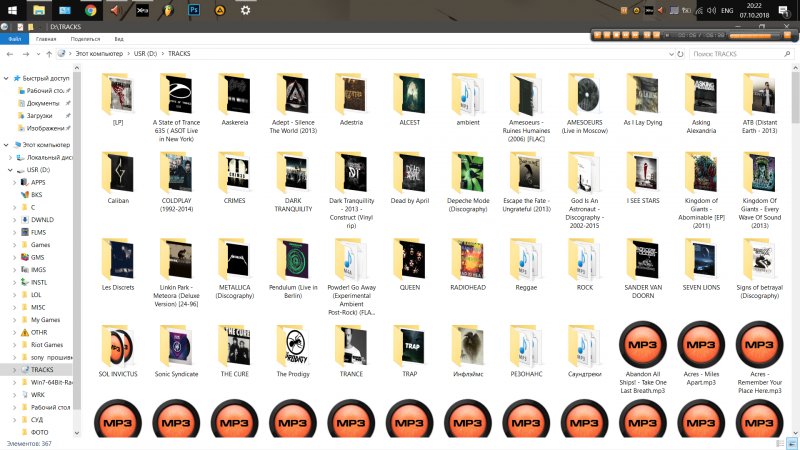The width and height of the screenshot is (800, 450).
Task: Open Google Chrome from the taskbar
Action: click(x=91, y=11)
